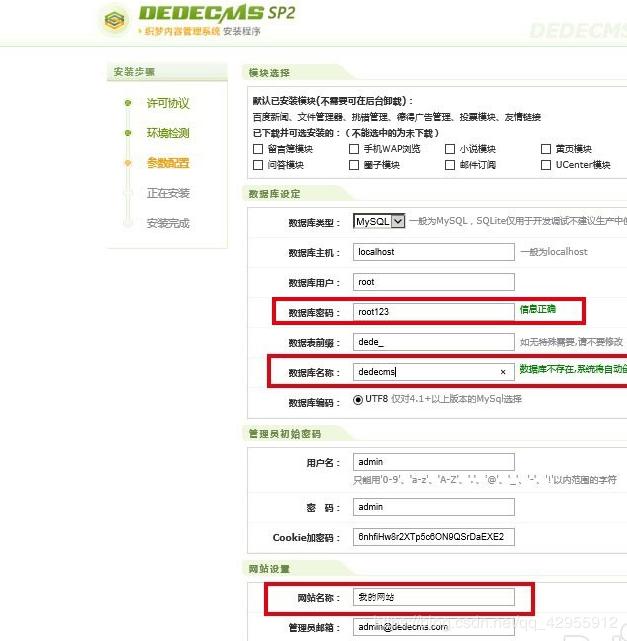The image size is (627, 641).
Task: Clear the 数据库名称 field with the x icon
Action: point(503,372)
